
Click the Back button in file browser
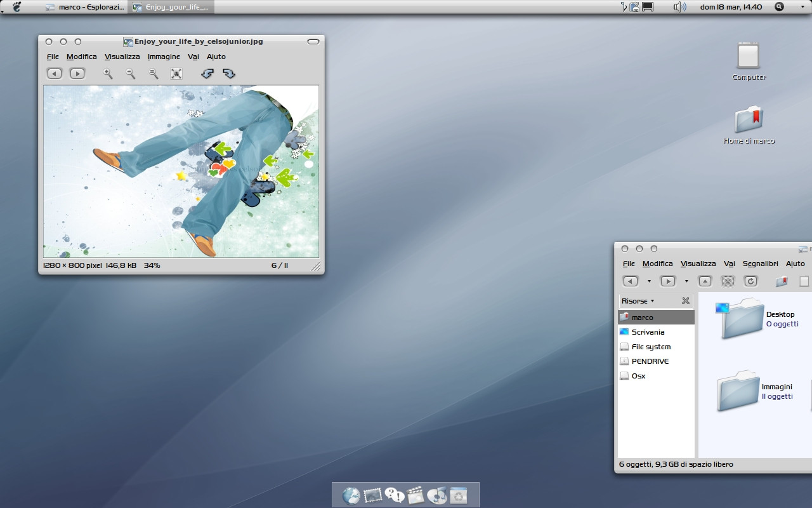[631, 281]
